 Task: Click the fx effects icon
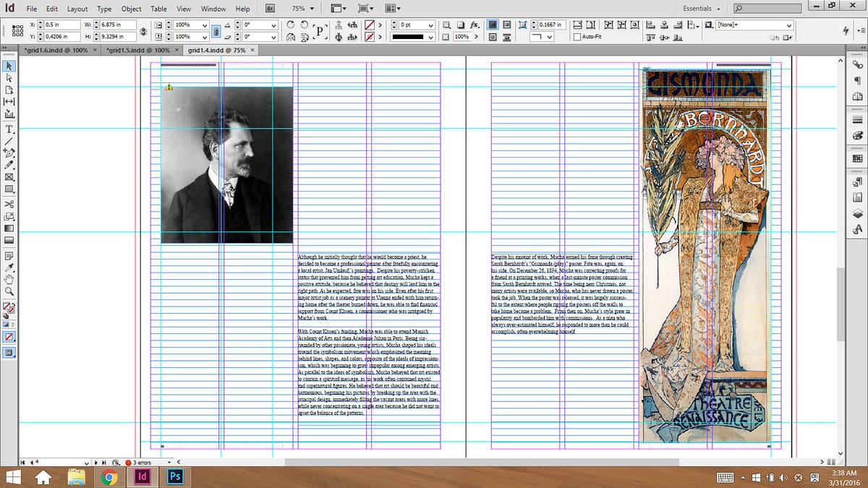pyautogui.click(x=475, y=25)
